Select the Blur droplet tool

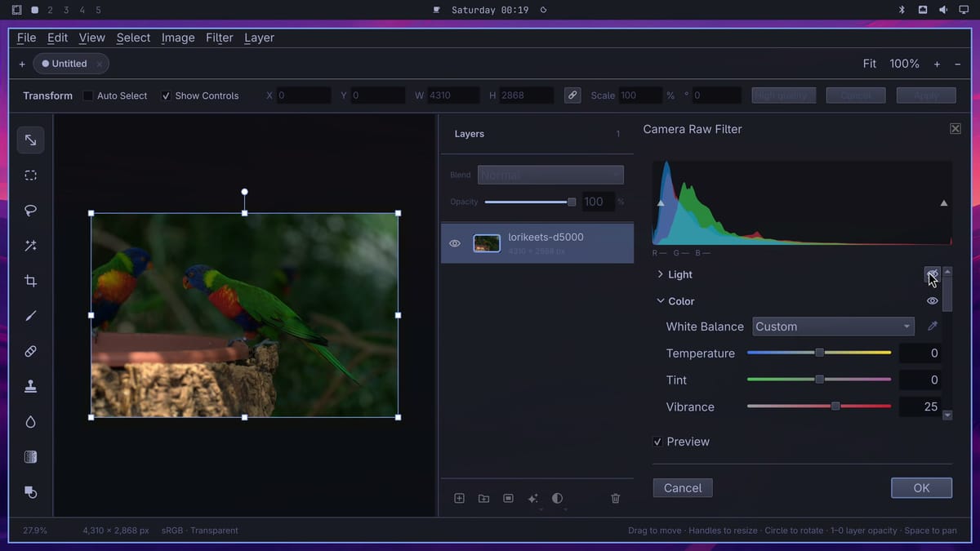(30, 422)
